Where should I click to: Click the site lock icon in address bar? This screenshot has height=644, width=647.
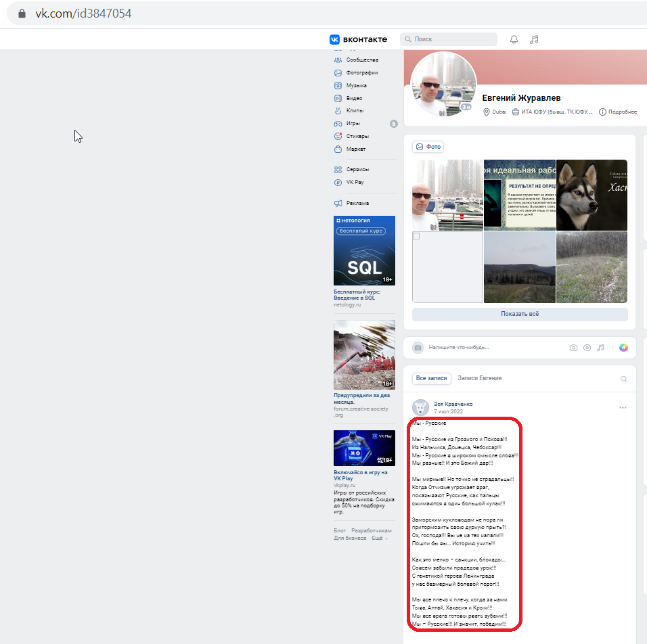(x=22, y=14)
